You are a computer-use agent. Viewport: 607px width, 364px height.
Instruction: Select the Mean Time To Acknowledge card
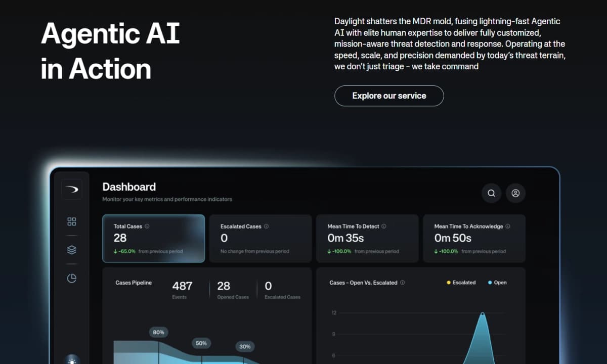click(x=474, y=238)
